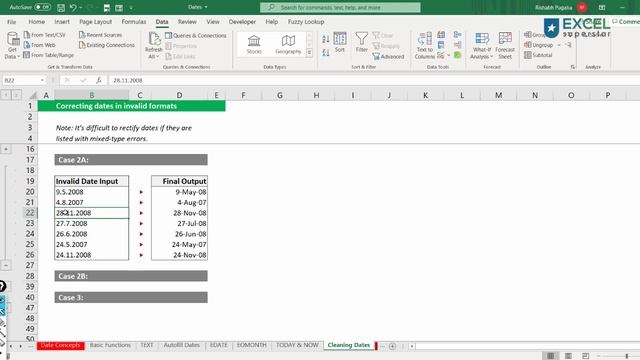This screenshot has height=360, width=640.
Task: Select column header D
Action: click(179, 95)
